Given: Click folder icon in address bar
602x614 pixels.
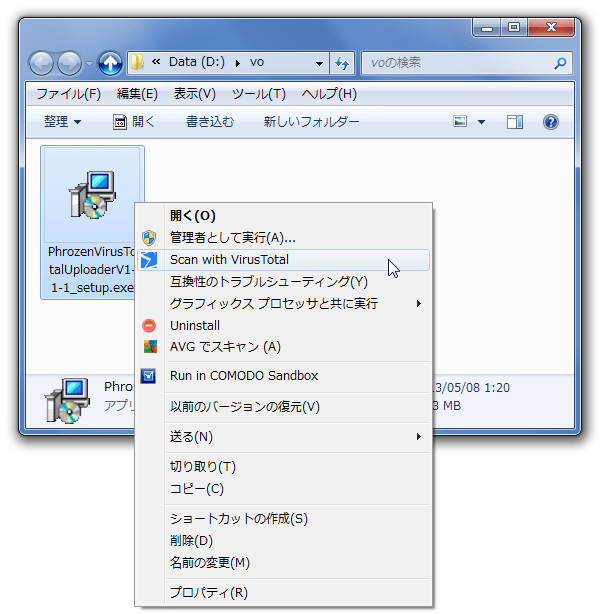Looking at the screenshot, I should [137, 63].
